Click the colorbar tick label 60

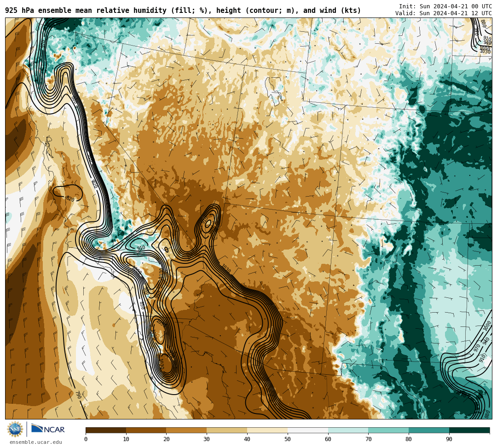click(328, 439)
